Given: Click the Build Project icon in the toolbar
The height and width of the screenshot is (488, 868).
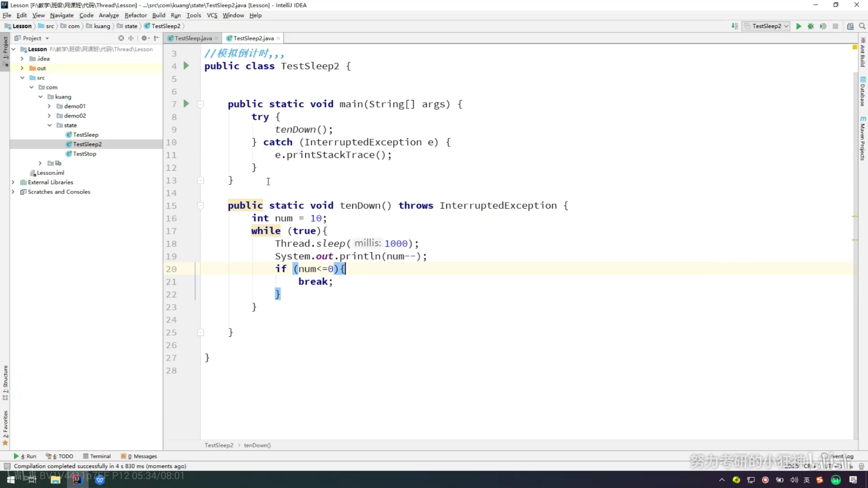Looking at the screenshot, I should [734, 26].
